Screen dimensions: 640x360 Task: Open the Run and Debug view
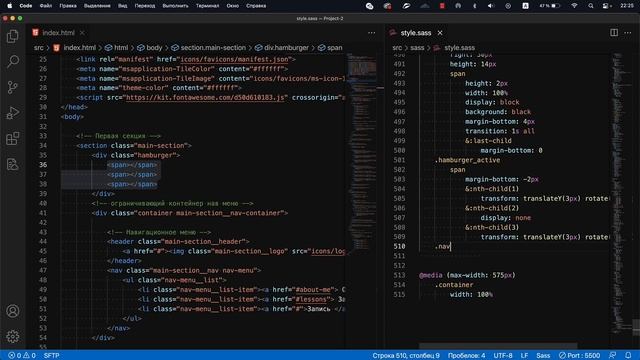pyautogui.click(x=13, y=113)
